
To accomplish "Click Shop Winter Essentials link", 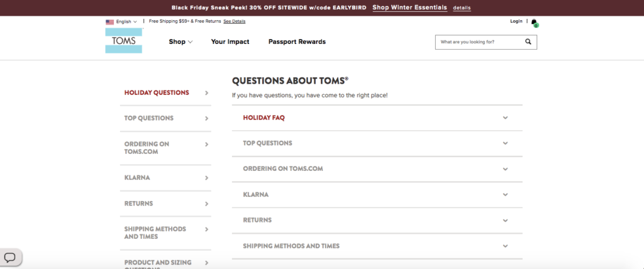I will pyautogui.click(x=410, y=8).
